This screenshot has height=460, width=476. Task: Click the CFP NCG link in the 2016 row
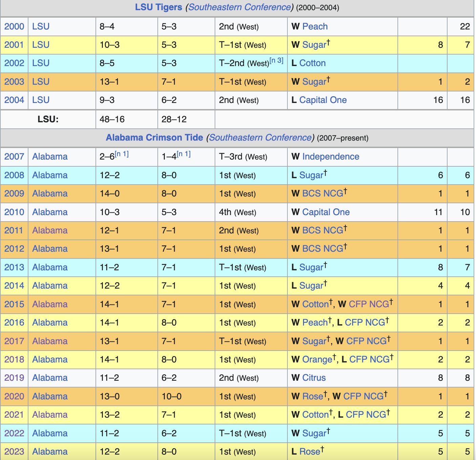[x=365, y=322]
